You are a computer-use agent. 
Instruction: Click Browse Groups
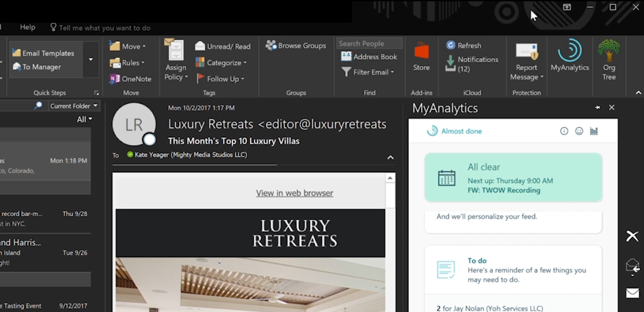[x=296, y=46]
